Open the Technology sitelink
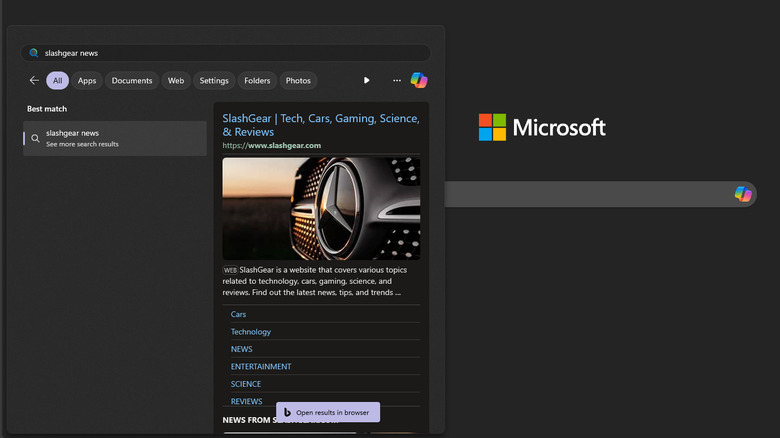The width and height of the screenshot is (780, 438). [251, 332]
